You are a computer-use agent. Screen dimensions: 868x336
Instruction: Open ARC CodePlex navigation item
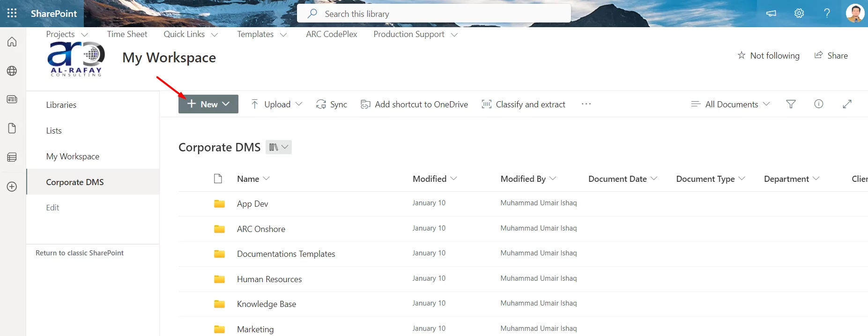[332, 34]
